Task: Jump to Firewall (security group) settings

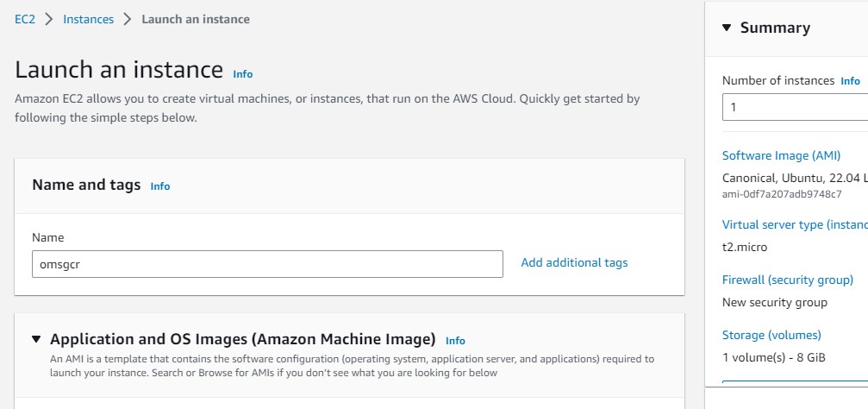Action: point(788,280)
